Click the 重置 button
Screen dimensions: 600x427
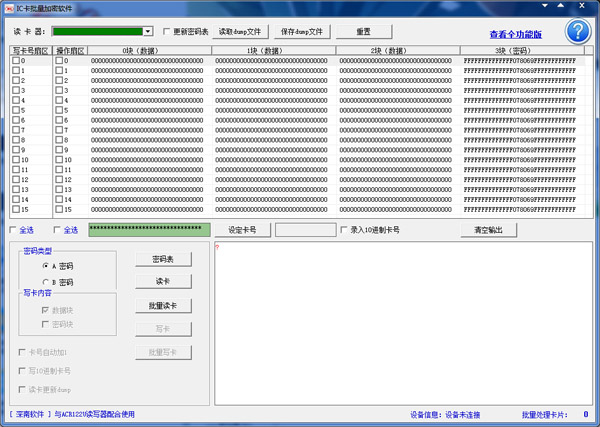click(364, 32)
